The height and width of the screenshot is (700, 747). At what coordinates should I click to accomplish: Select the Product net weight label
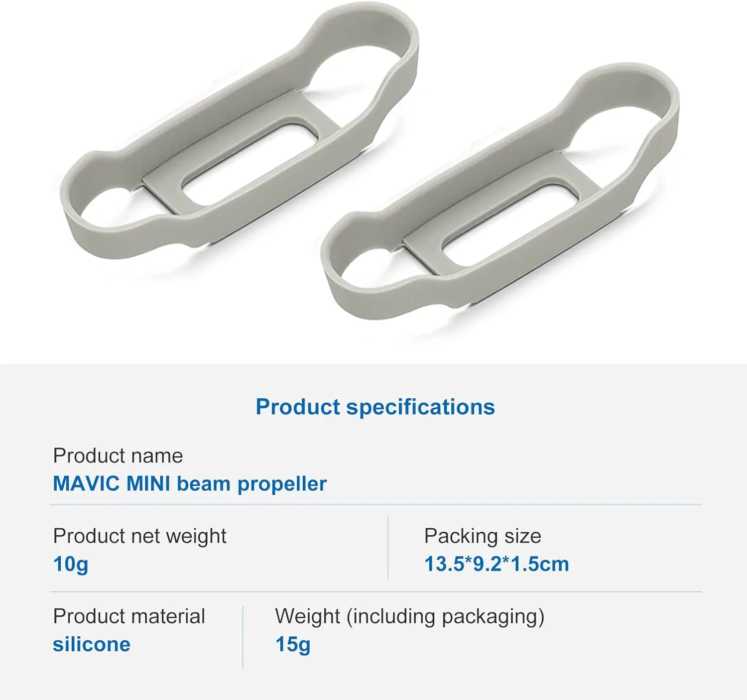[139, 536]
